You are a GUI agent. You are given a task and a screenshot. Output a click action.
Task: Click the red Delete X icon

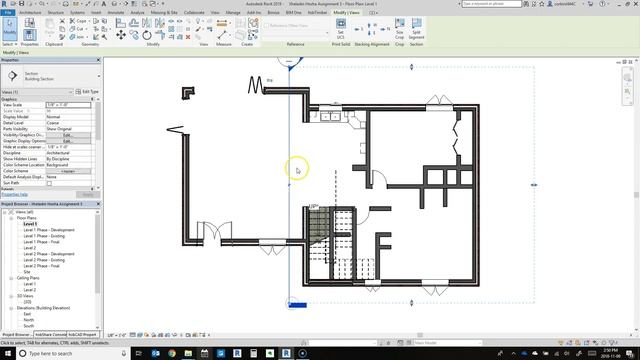[x=188, y=37]
